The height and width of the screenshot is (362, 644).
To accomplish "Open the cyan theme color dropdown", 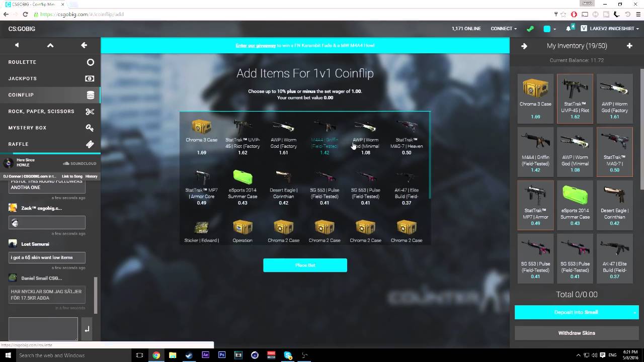I will point(550,29).
